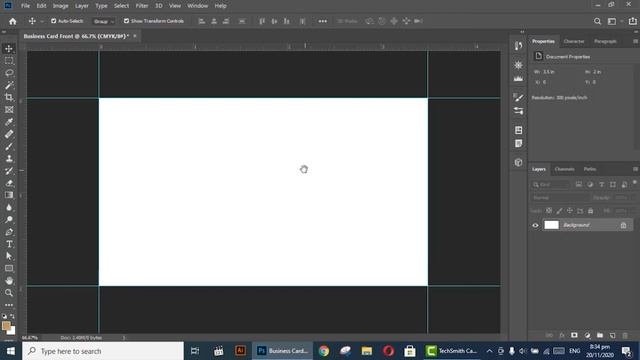Select the Gradient tool
This screenshot has height=360, width=640.
click(x=9, y=195)
